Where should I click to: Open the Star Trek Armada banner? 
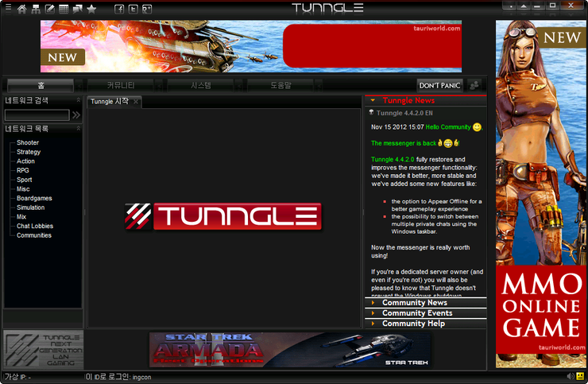[290, 350]
